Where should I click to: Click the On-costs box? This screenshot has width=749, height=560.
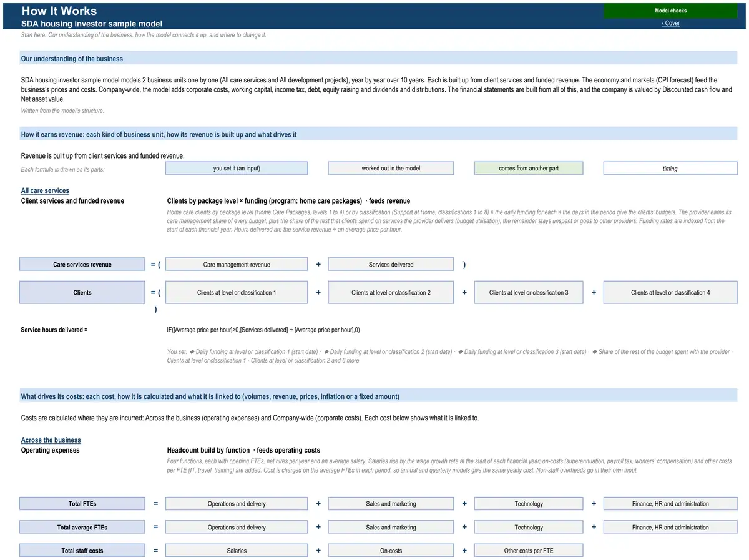[x=391, y=551]
